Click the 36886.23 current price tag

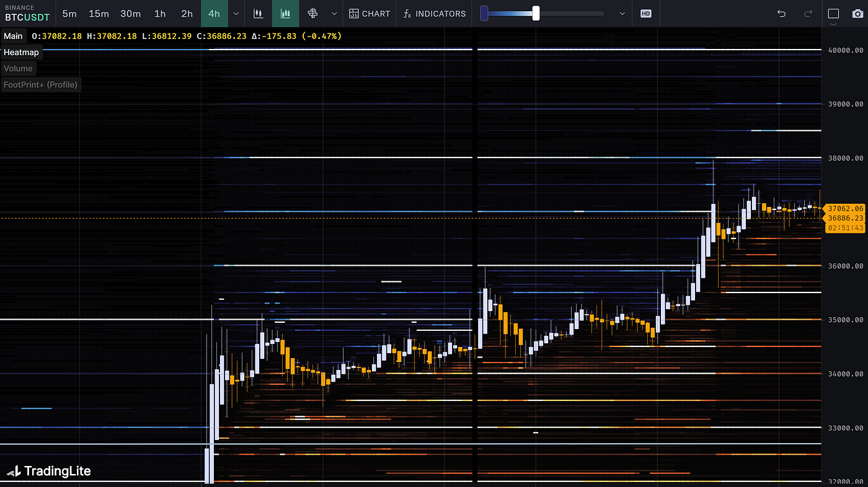[x=844, y=218]
